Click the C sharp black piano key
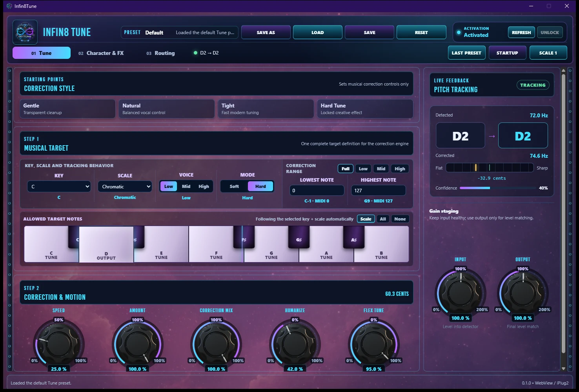 [73, 237]
